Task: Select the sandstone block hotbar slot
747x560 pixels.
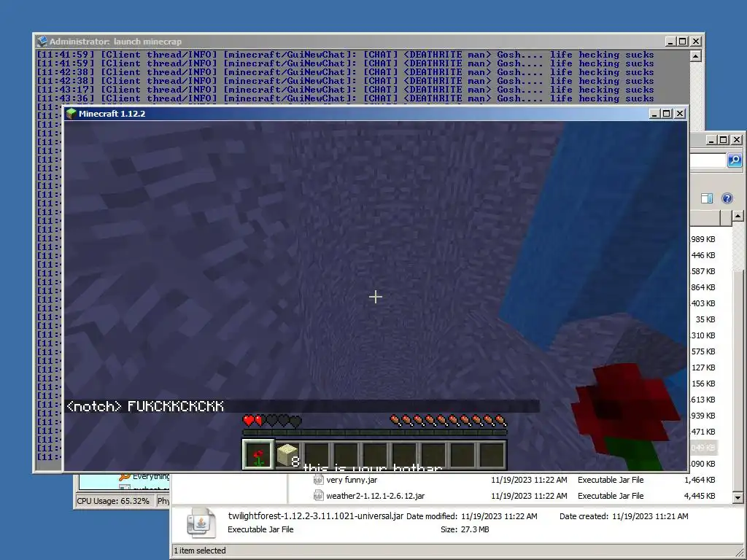Action: [x=287, y=455]
